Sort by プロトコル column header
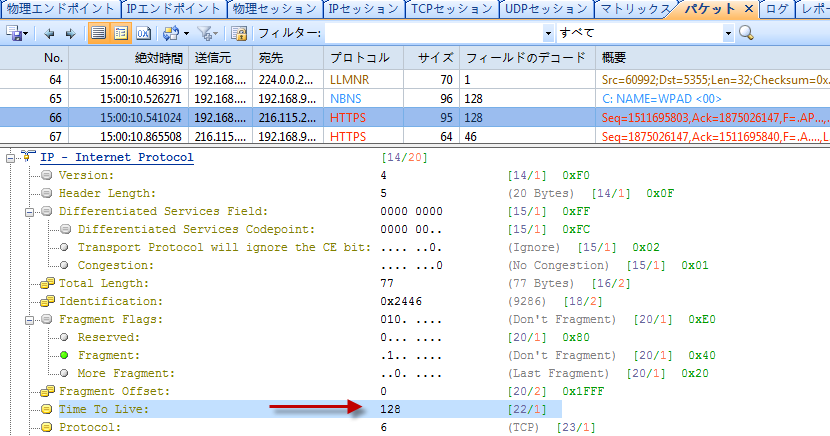 [x=360, y=58]
